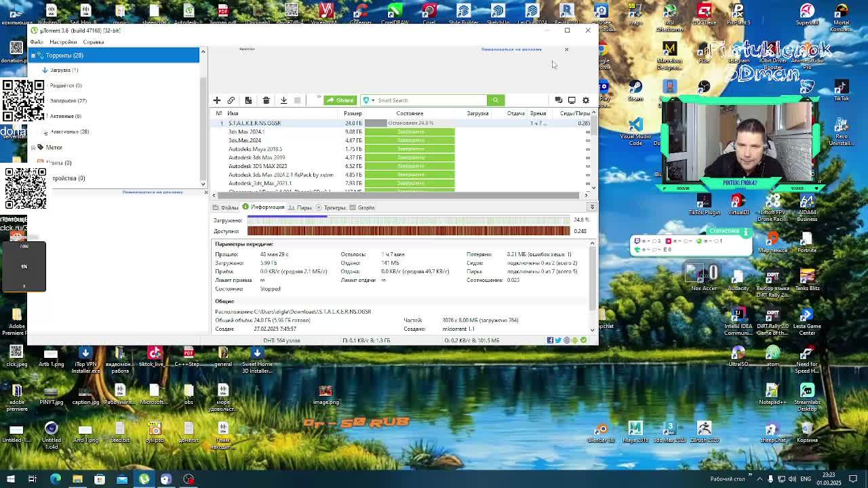Collapse the Торренты tree node
Screen dimensions: 868x488
point(33,56)
